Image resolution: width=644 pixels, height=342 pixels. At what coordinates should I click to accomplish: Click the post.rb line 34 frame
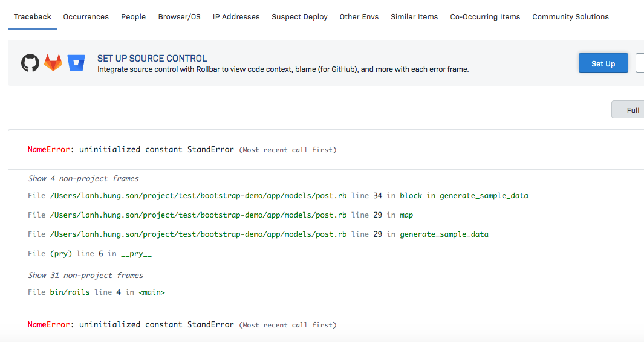(278, 196)
